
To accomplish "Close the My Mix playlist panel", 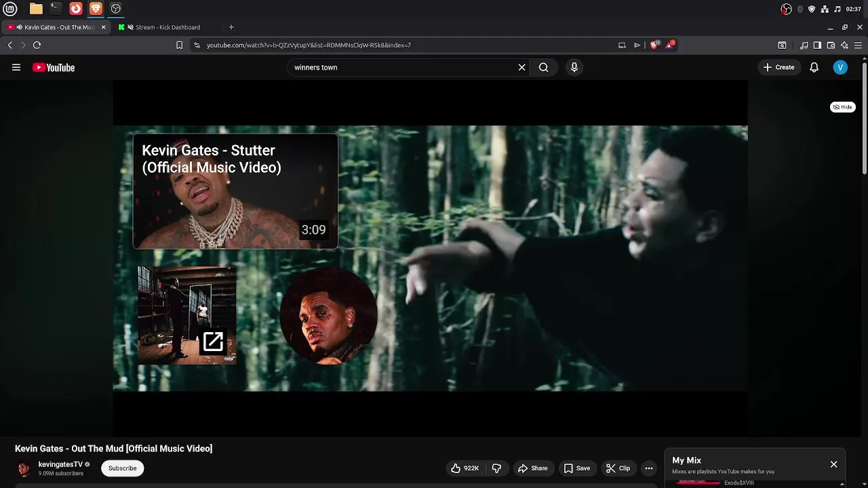I will click(833, 464).
